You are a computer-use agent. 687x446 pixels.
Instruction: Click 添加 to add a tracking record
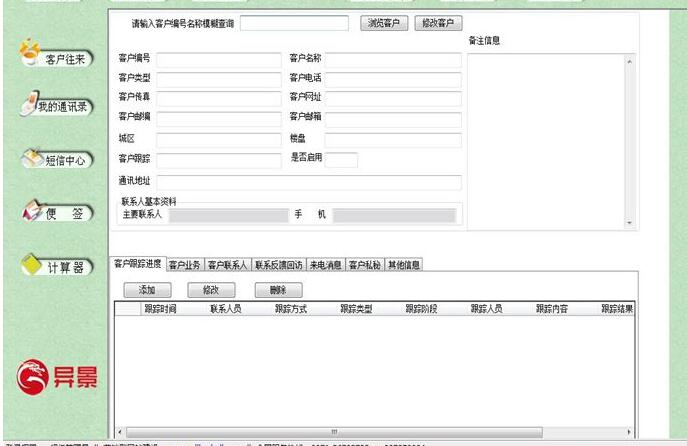(147, 290)
